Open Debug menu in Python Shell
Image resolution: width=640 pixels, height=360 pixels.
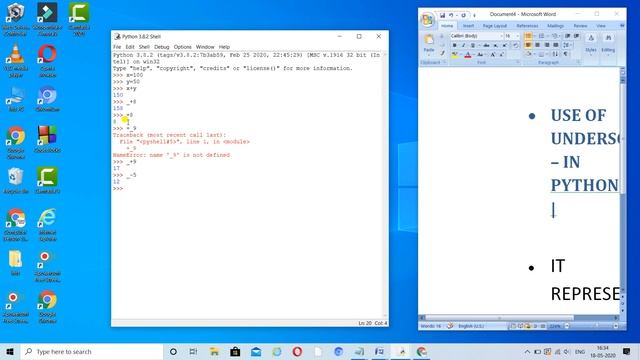(x=162, y=47)
